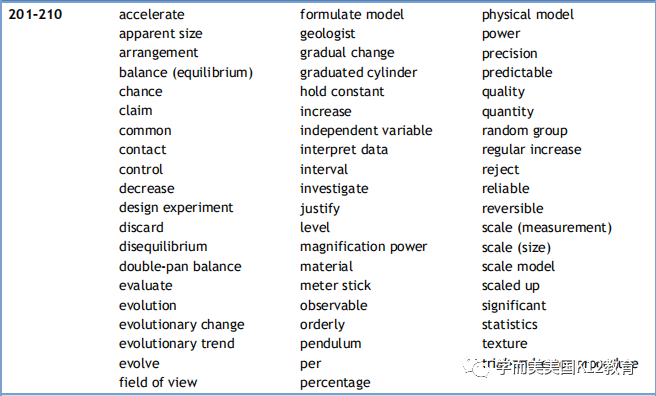Select the term 'physical model'
The height and width of the screenshot is (396, 656).
point(527,15)
